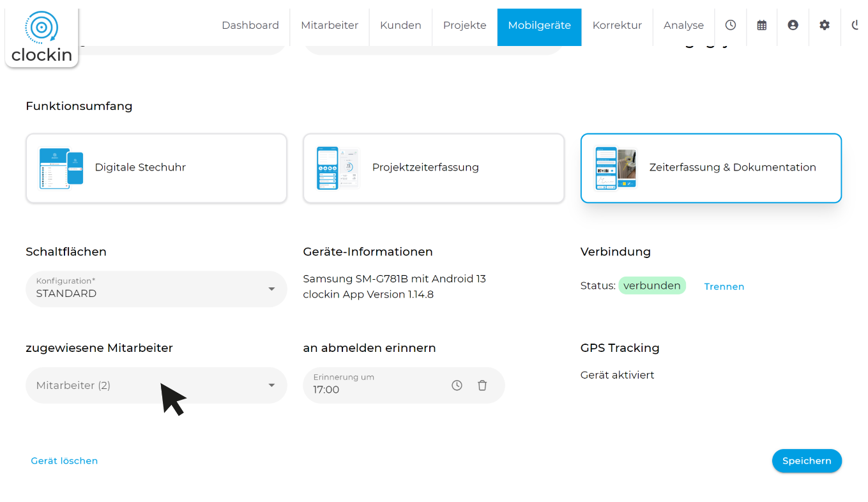Click the zugewiesene Mitarbeiter heading
Image resolution: width=868 pixels, height=502 pixels.
100,348
